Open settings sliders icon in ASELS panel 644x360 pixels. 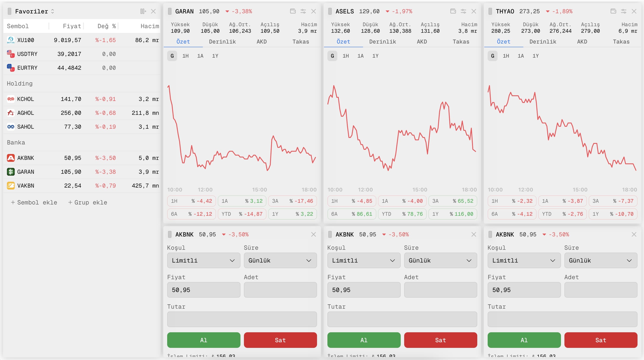463,11
